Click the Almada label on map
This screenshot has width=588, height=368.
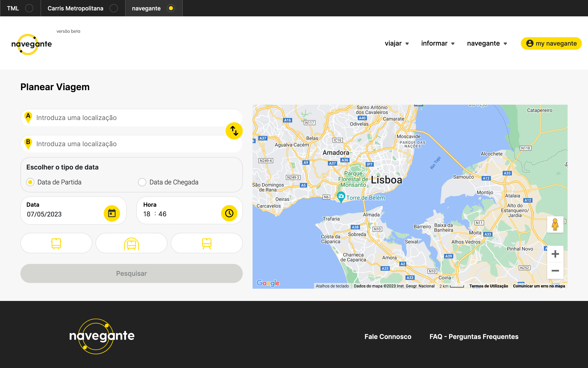pos(371,215)
